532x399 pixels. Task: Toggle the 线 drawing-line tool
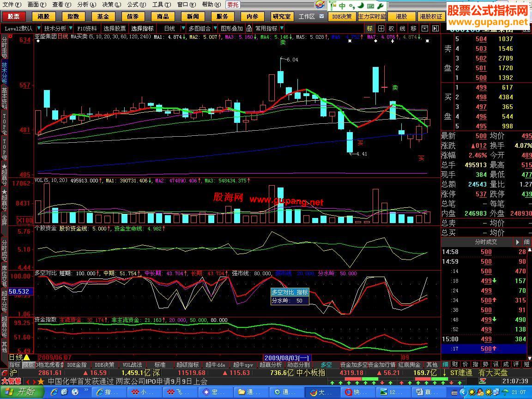[x=402, y=29]
